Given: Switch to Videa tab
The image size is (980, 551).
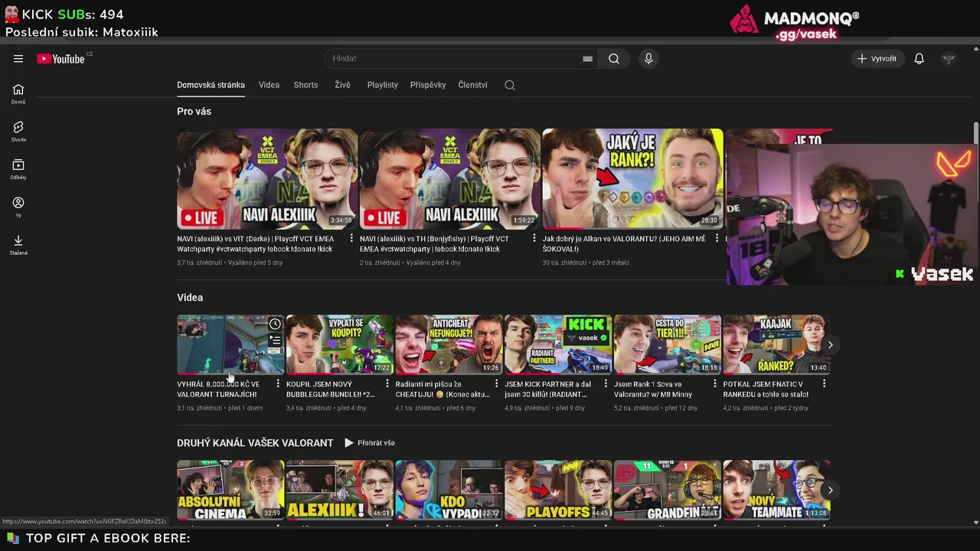Looking at the screenshot, I should [x=269, y=85].
